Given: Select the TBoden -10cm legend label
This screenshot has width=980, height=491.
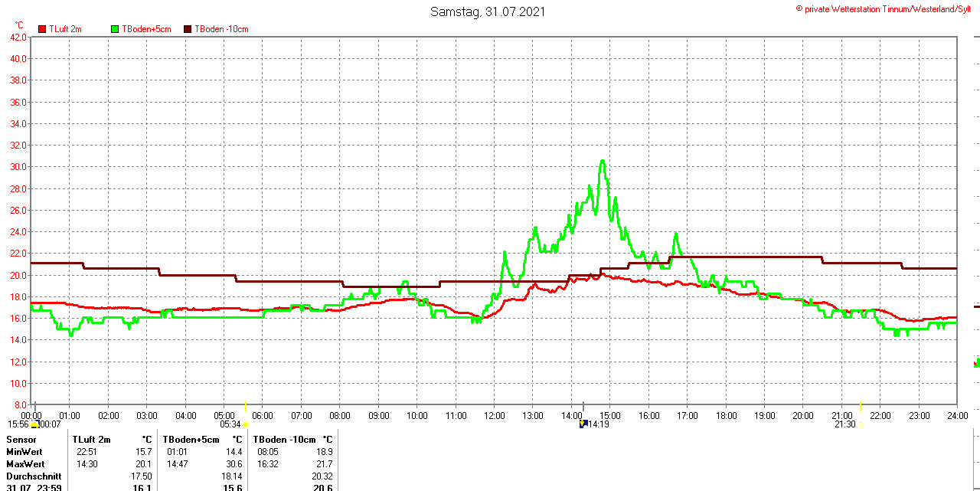Looking at the screenshot, I should tap(221, 29).
